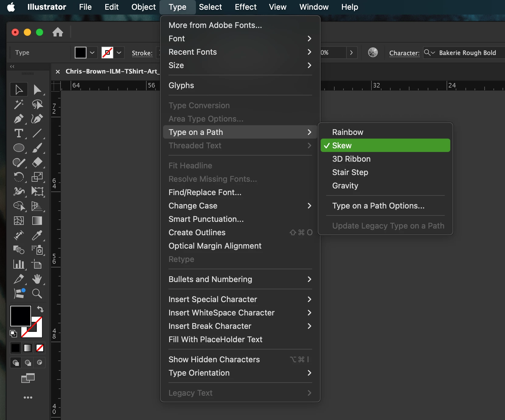
Task: Choose the Eyedropper tool
Action: coord(37,235)
